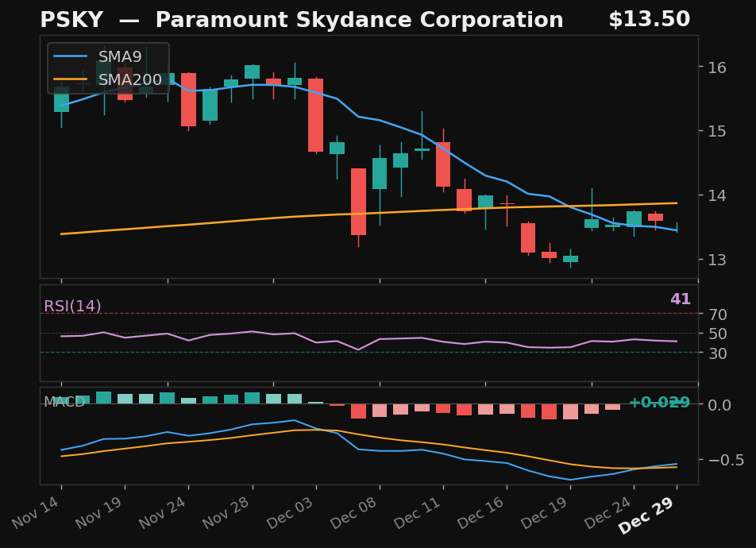
Task: Click the RSI axis label 50
Action: [717, 334]
